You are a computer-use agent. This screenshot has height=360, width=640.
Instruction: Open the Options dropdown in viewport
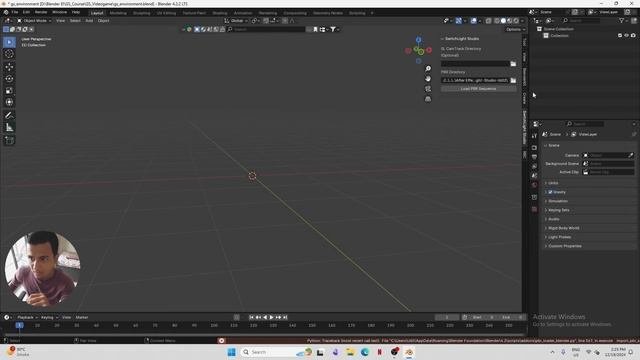(514, 29)
